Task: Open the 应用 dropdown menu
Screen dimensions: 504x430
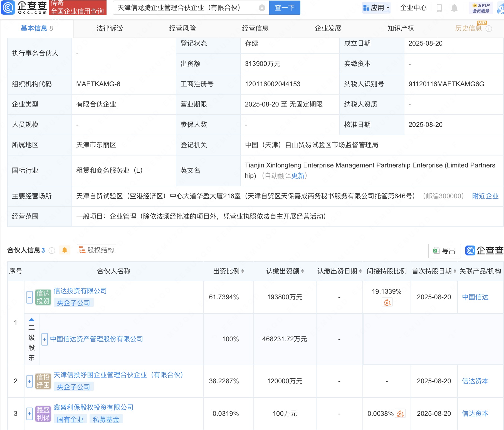Action: point(376,8)
